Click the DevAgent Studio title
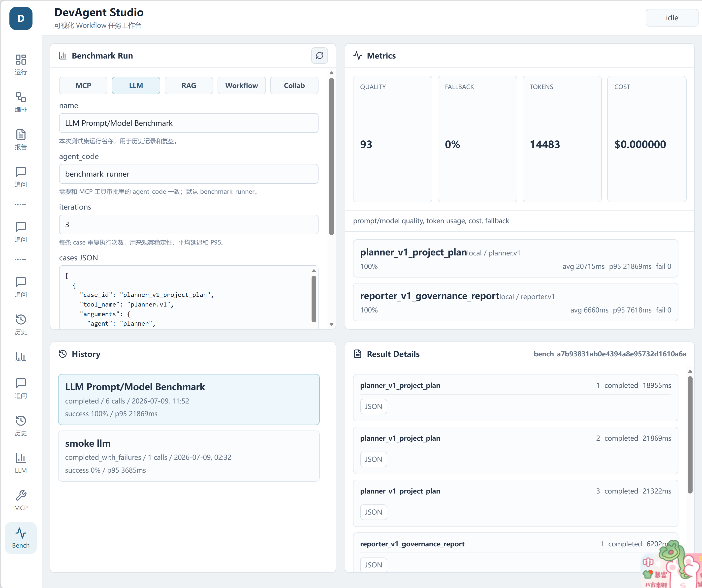The image size is (702, 588). 99,12
